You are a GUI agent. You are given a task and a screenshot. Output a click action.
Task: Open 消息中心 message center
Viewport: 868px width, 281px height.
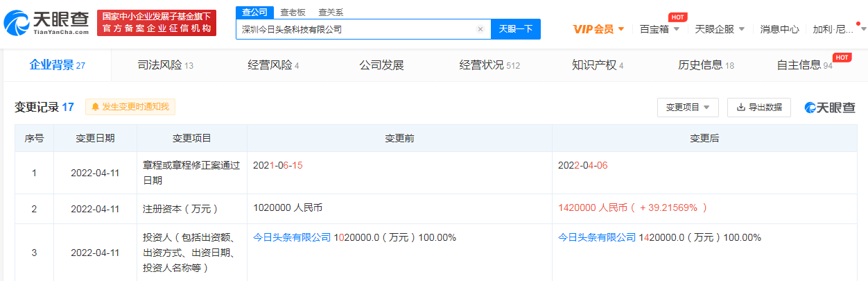779,29
